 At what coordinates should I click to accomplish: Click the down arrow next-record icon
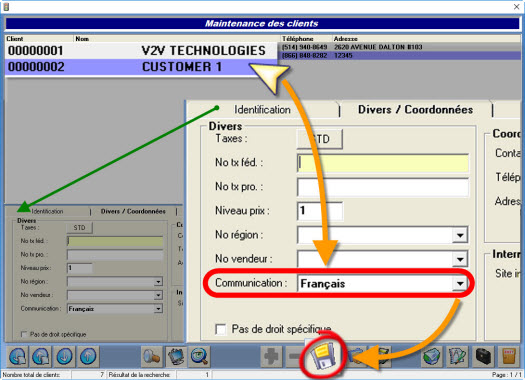(x=65, y=356)
